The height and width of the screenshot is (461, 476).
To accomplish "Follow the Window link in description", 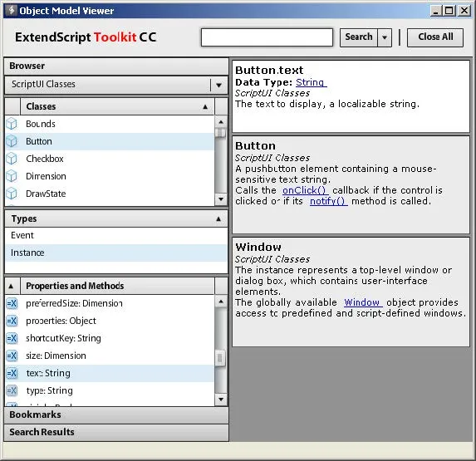I will point(363,302).
